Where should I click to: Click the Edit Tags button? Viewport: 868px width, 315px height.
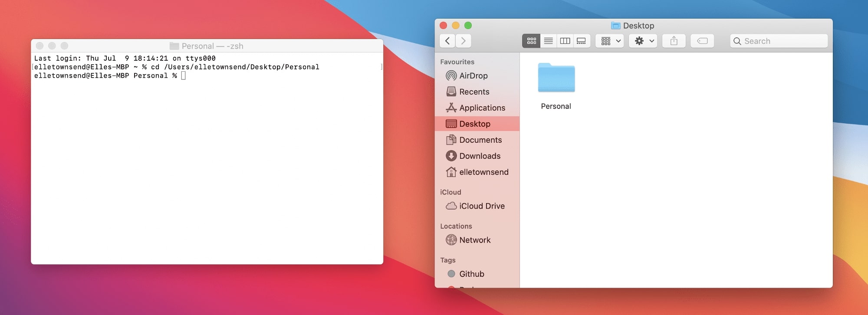[702, 41]
